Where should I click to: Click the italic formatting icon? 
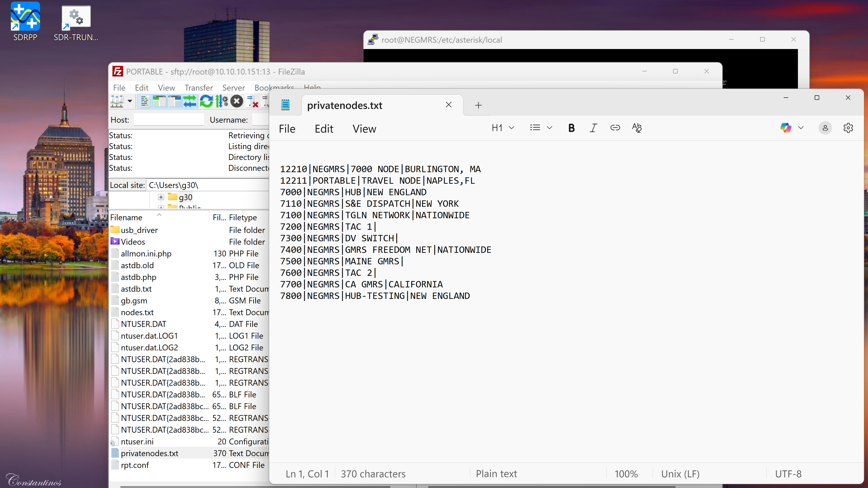click(593, 128)
